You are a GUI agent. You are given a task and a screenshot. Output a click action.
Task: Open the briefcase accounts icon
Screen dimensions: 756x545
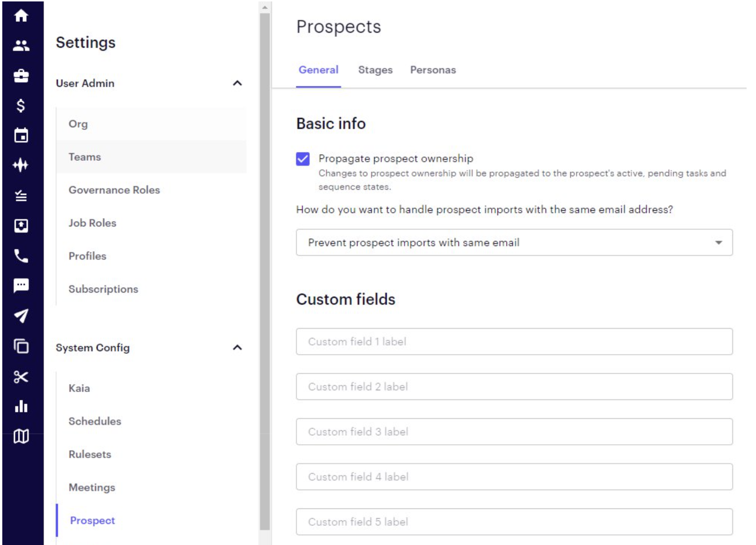pyautogui.click(x=21, y=76)
